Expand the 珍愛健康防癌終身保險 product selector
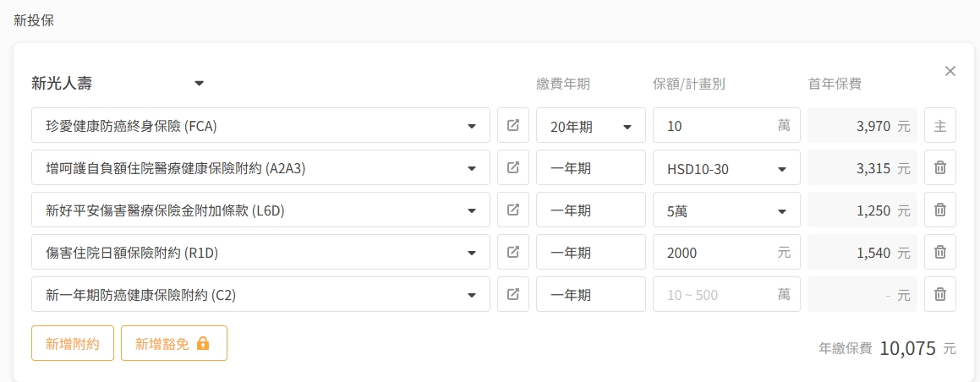 tap(260, 125)
